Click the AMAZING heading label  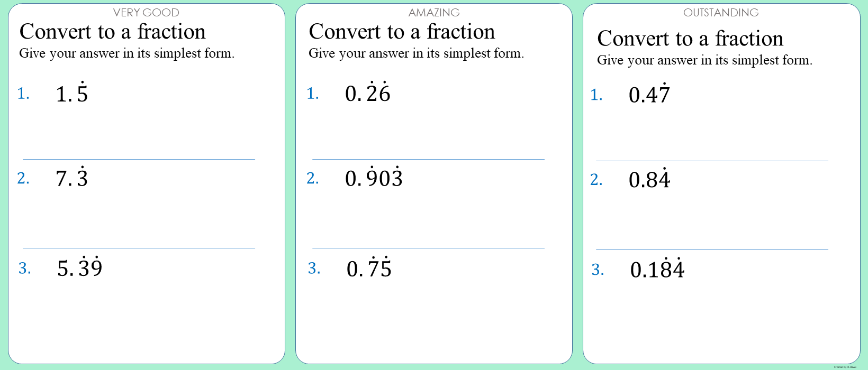click(x=434, y=13)
